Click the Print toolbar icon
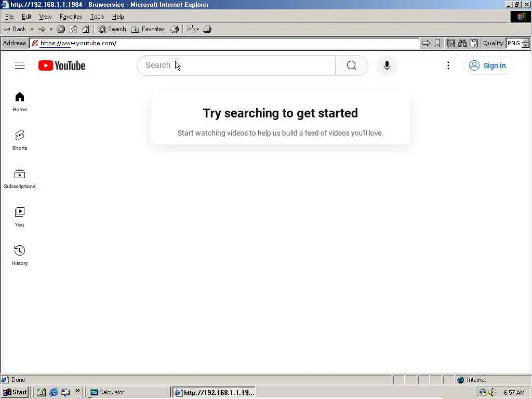 (x=207, y=29)
